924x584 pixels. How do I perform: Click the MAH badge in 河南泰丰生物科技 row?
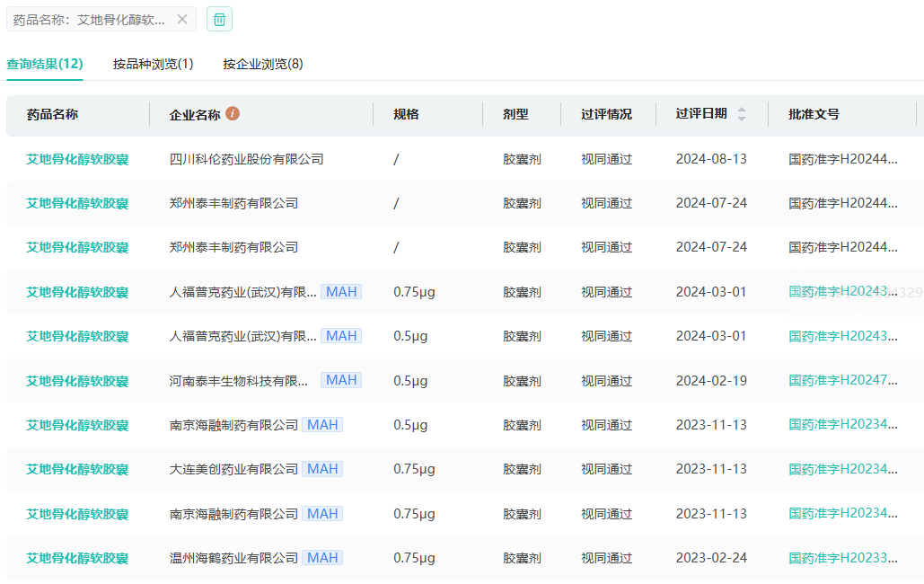(340, 380)
